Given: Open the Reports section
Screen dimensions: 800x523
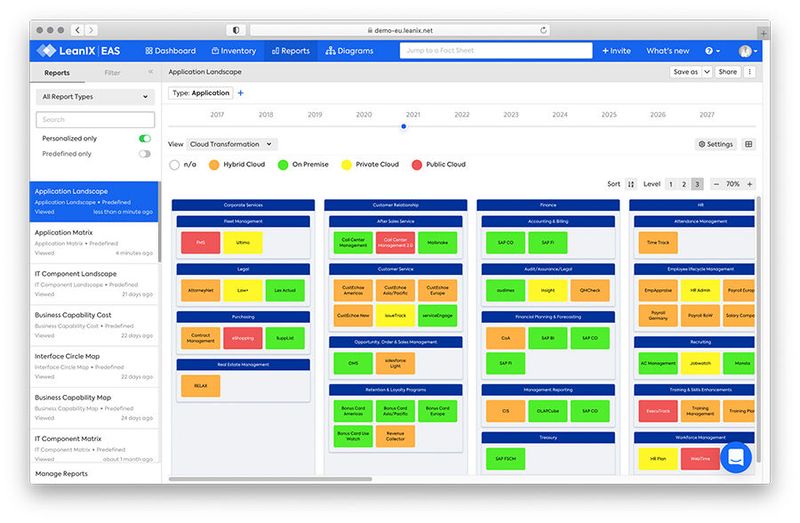Looking at the screenshot, I should pos(291,51).
